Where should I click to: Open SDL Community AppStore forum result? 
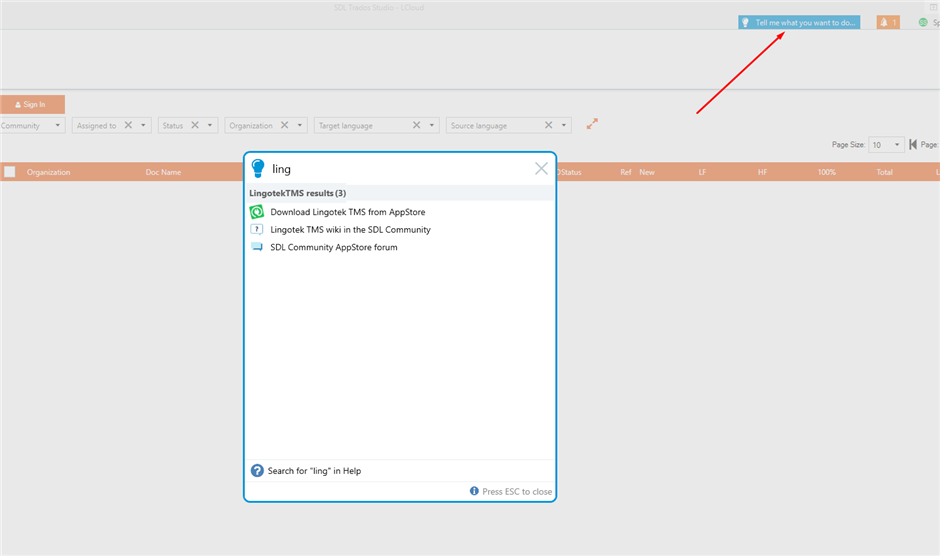pos(334,247)
